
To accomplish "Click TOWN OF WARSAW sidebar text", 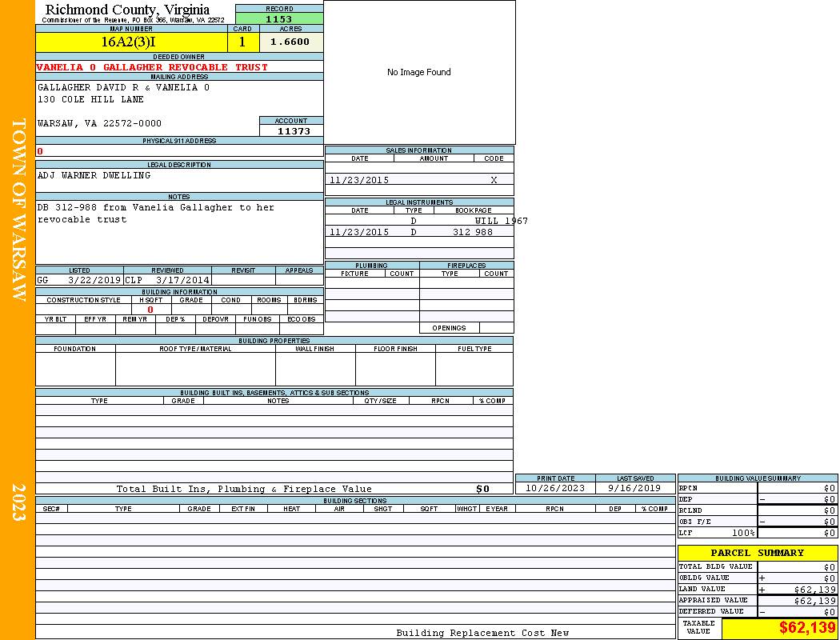I will 18,210.
